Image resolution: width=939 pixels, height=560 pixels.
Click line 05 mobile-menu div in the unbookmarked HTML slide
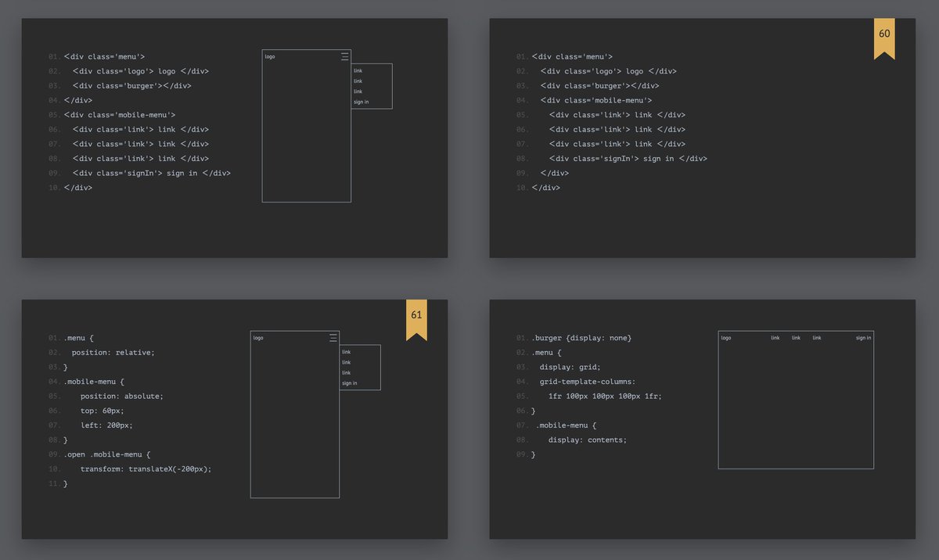click(120, 115)
